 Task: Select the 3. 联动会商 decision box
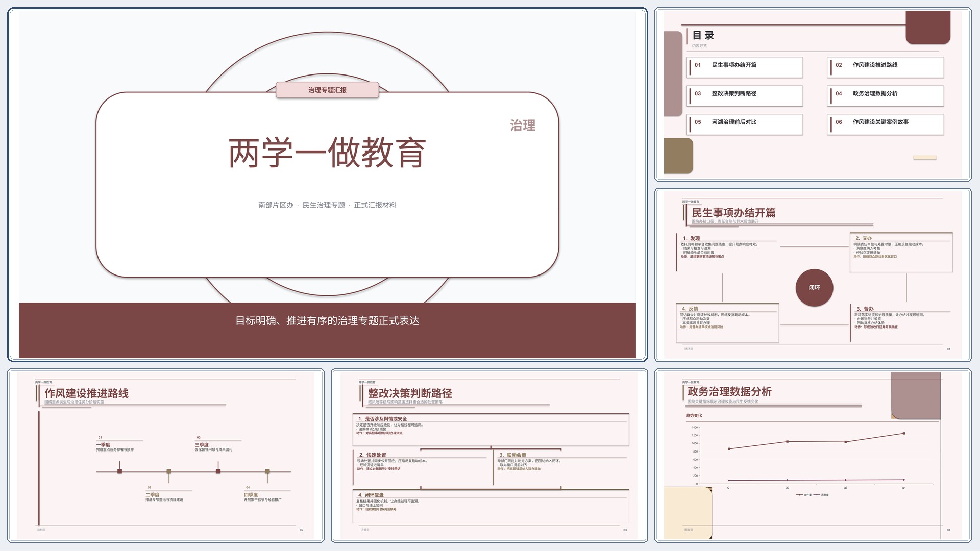coord(561,467)
